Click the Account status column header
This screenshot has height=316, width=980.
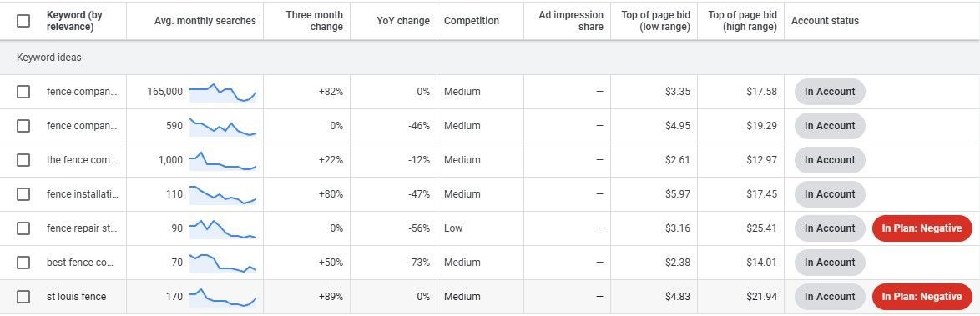[825, 21]
